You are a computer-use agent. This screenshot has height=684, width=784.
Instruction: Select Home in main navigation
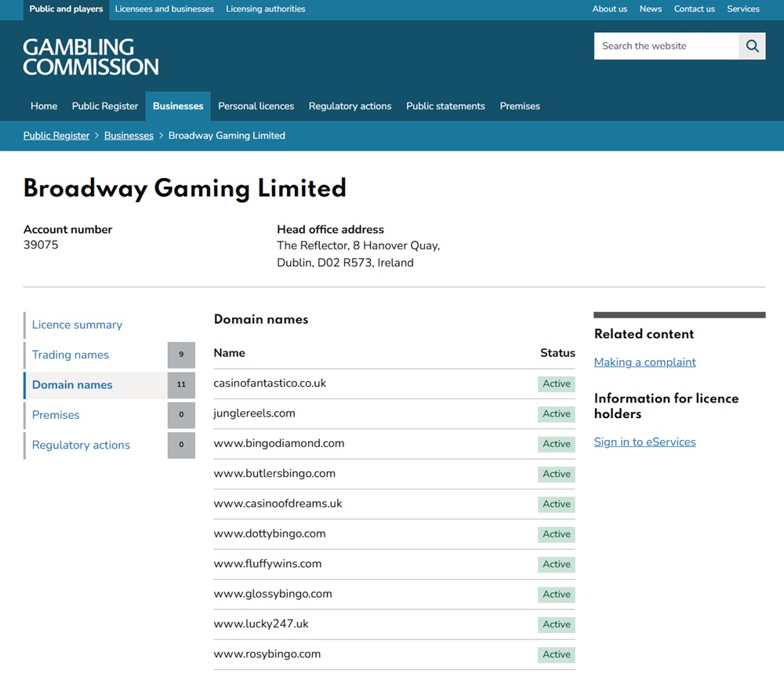click(44, 106)
